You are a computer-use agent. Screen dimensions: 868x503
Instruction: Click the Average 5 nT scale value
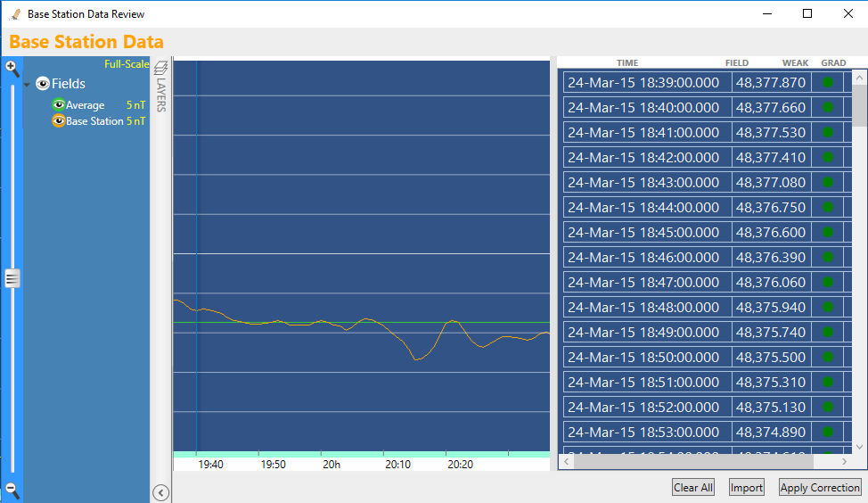(x=135, y=105)
